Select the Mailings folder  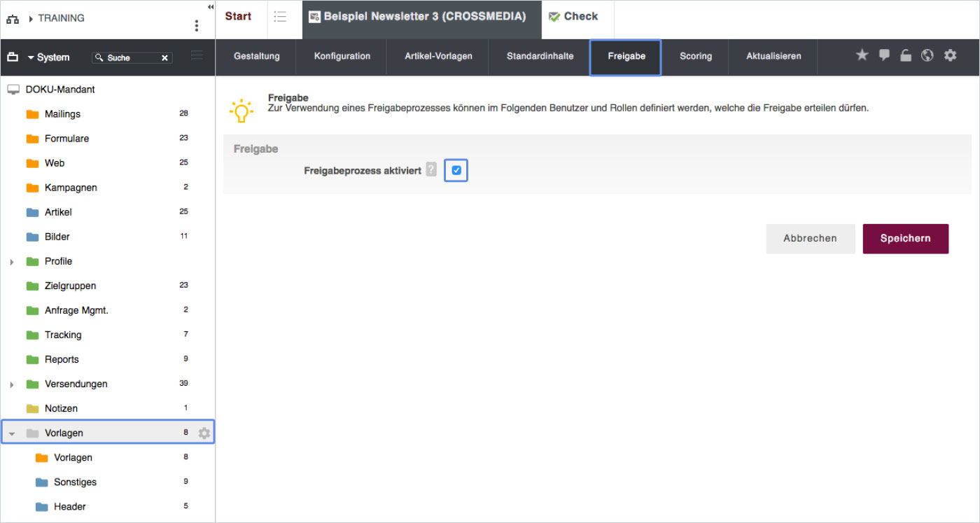tap(62, 114)
